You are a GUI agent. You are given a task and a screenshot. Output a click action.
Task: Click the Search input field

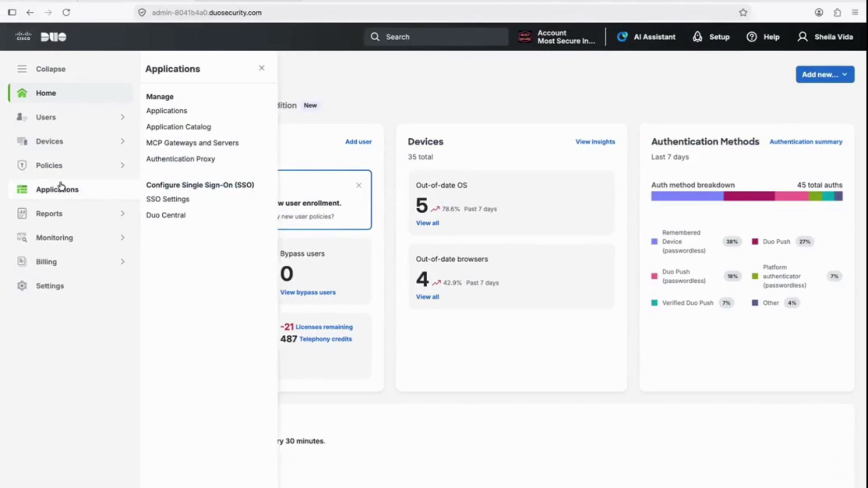point(436,37)
